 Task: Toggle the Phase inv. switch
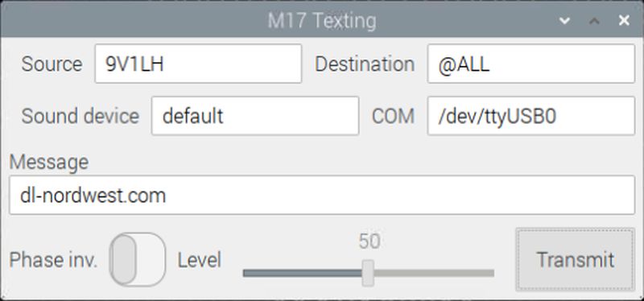[x=138, y=259]
